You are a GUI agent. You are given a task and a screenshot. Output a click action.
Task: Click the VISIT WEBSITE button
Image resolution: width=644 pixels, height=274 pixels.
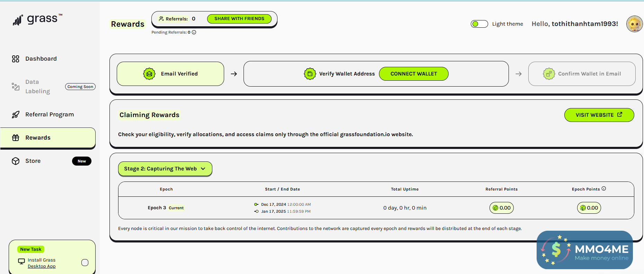click(599, 115)
